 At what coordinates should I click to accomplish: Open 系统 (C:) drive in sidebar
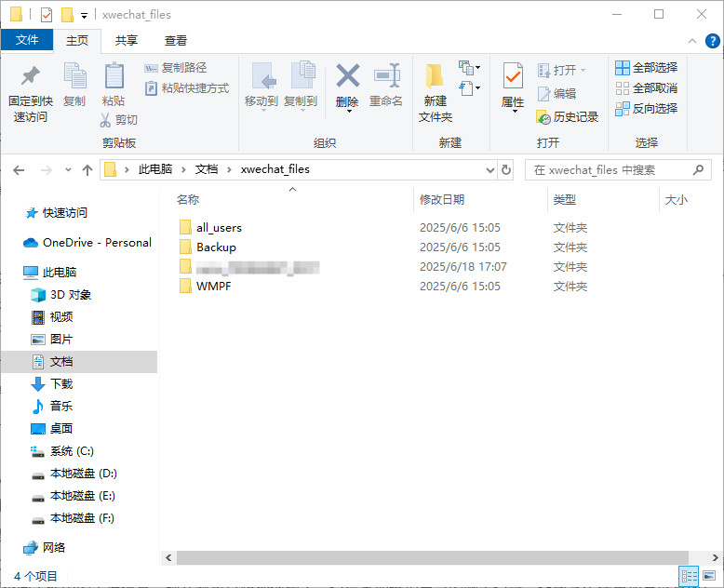pyautogui.click(x=61, y=451)
